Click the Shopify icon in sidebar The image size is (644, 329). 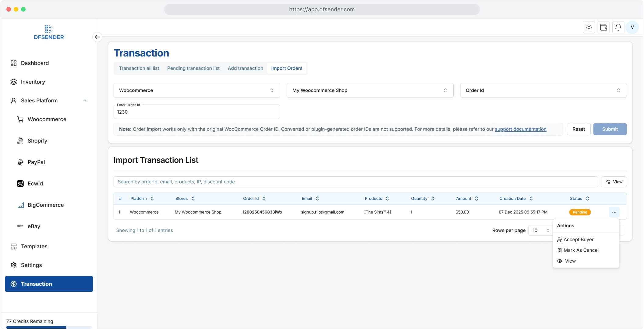tap(20, 141)
